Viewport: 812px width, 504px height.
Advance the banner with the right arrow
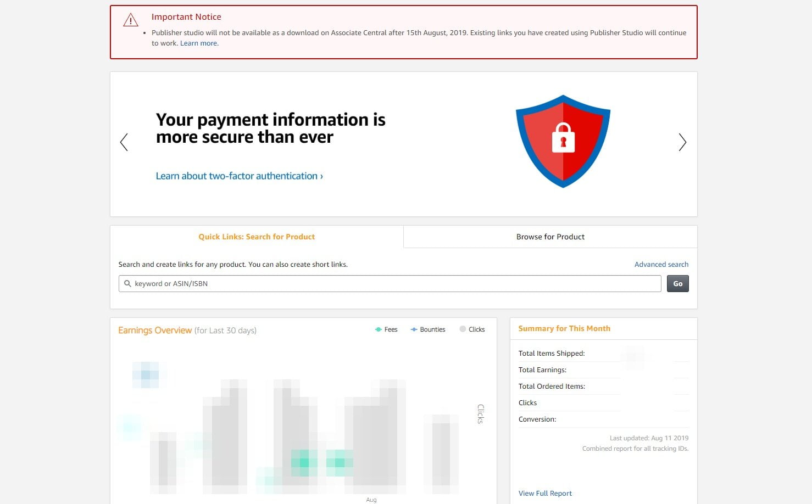tap(682, 142)
